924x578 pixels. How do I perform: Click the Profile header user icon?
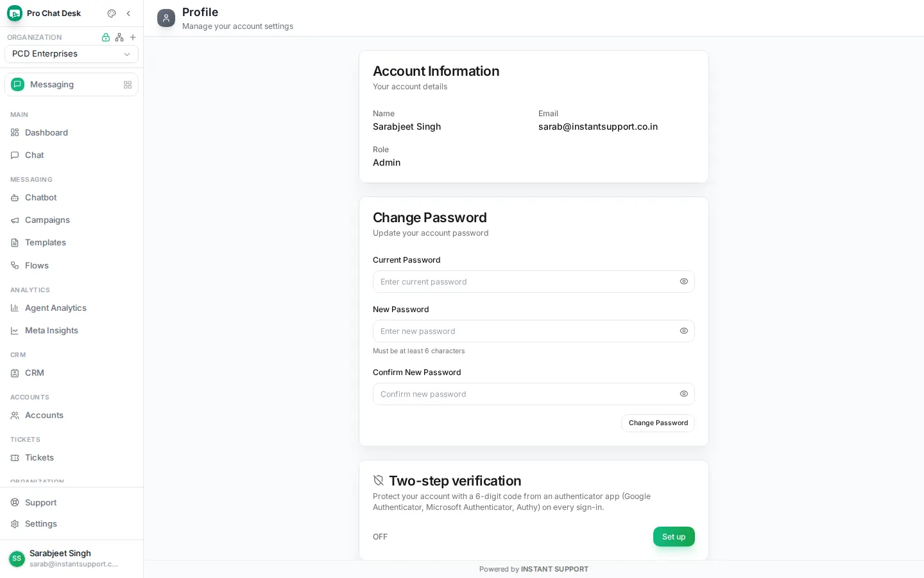click(x=166, y=18)
